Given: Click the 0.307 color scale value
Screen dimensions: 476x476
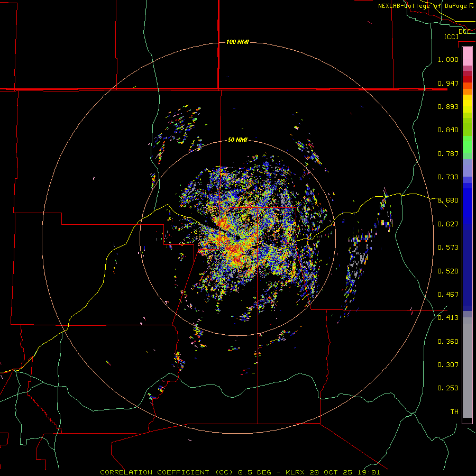Looking at the screenshot, I should tap(448, 365).
